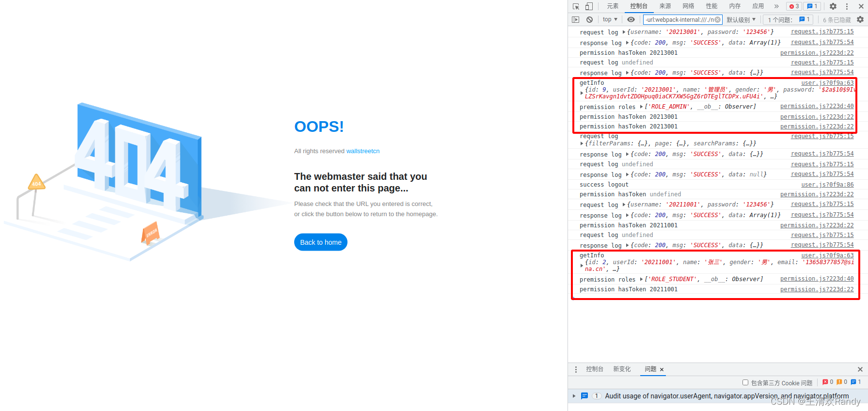868x411 pixels.
Task: Open the DevTools three-dot menu
Action: click(847, 6)
